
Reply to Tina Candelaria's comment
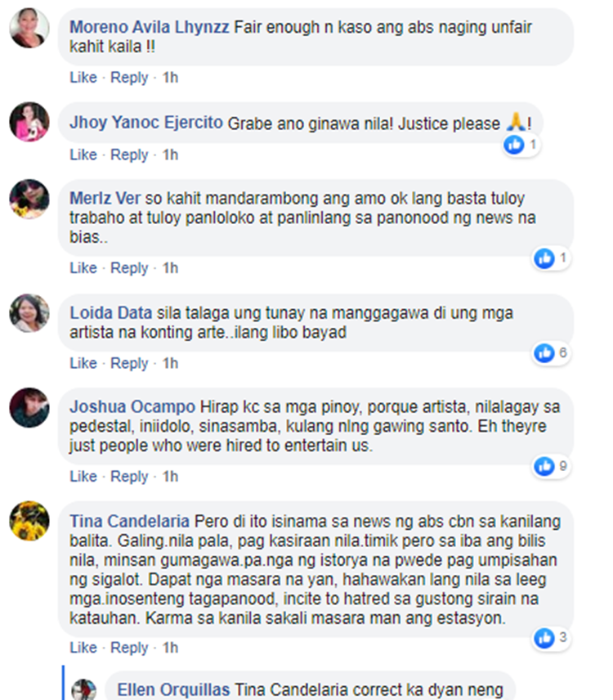(x=129, y=648)
